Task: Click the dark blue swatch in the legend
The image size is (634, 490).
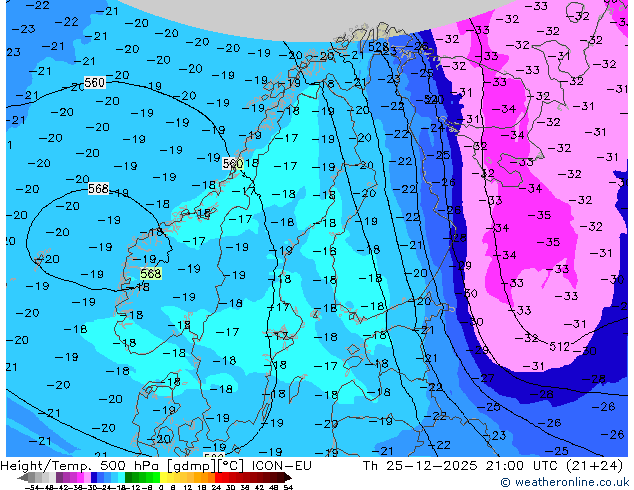Action: click(94, 478)
